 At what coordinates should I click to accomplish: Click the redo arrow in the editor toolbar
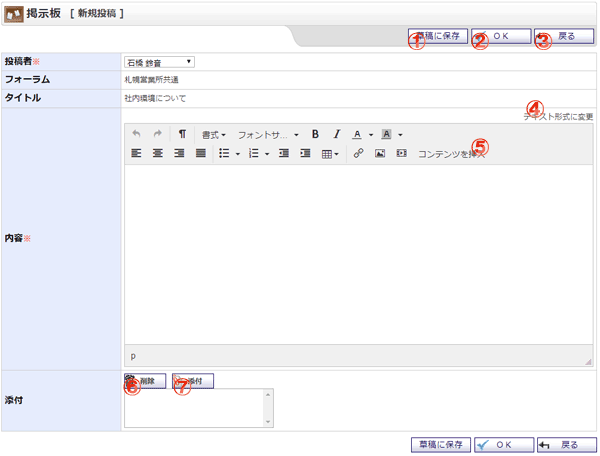click(157, 134)
